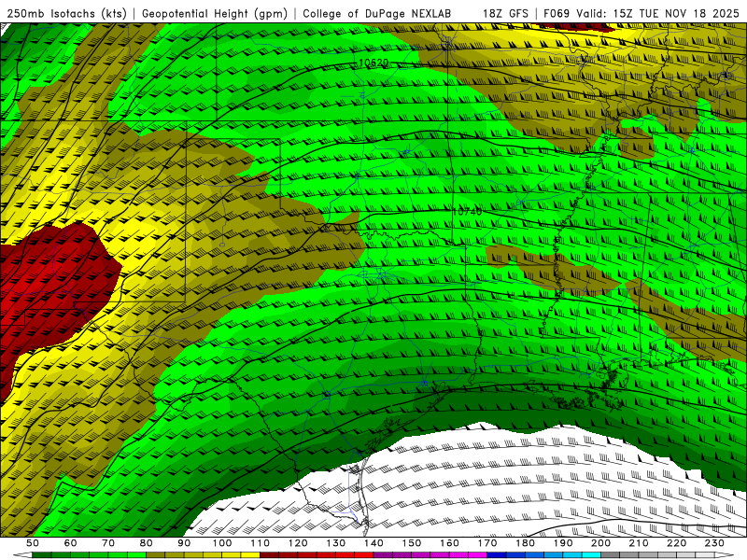Click the 'Geopotential Height (gpm)' header text
This screenshot has width=747, height=560.
[x=215, y=13]
